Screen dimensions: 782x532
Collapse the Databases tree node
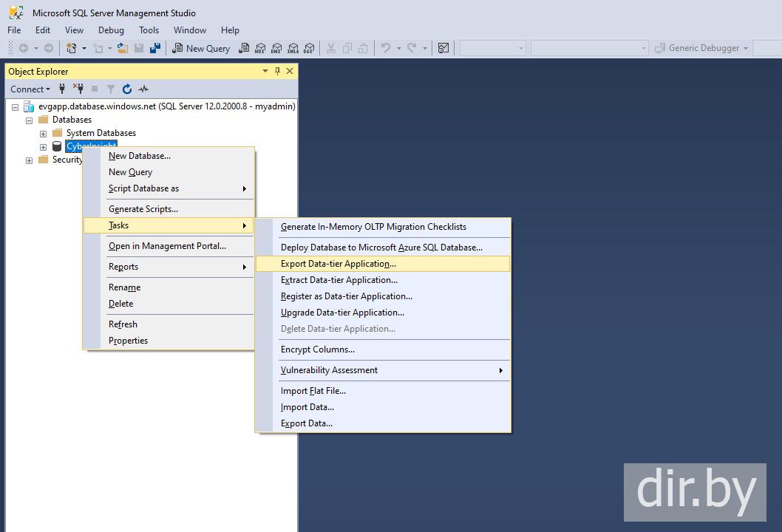pos(30,120)
